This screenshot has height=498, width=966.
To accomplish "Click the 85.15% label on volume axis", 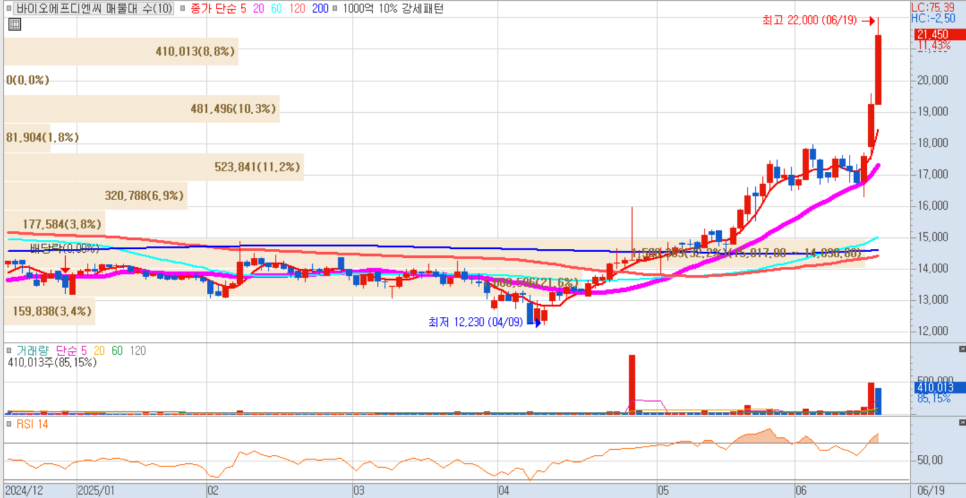I will click(932, 398).
